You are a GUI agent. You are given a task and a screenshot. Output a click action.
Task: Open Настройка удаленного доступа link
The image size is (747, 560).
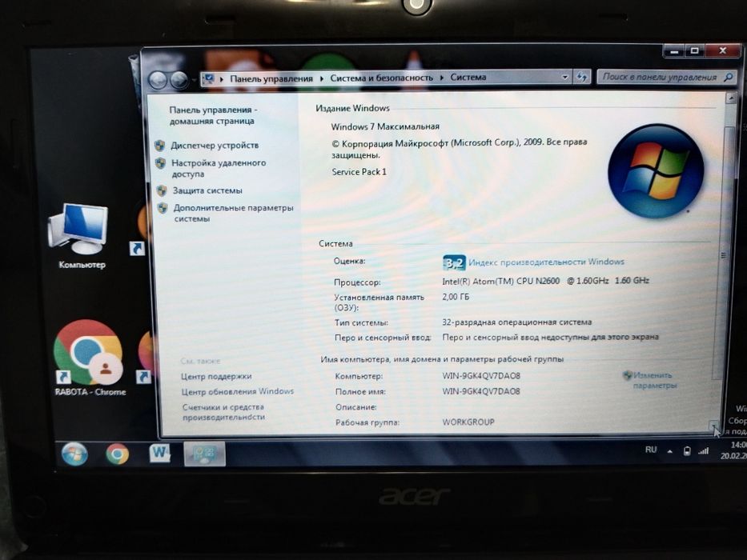coord(219,168)
